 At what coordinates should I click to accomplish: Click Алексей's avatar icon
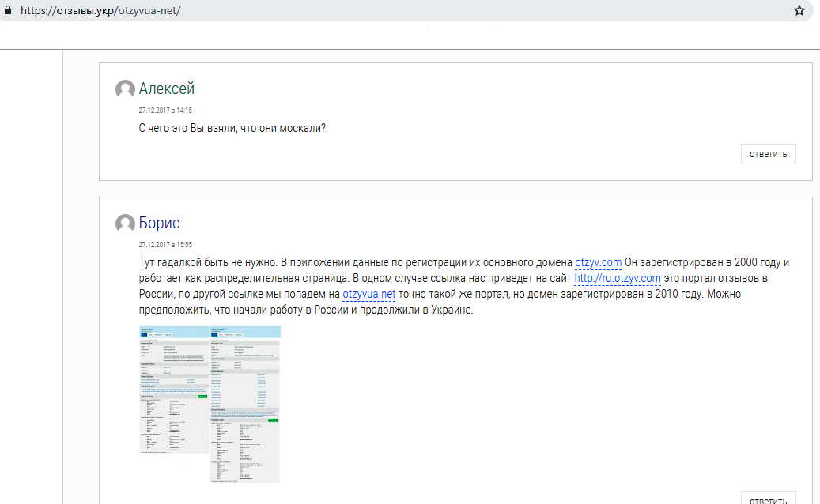pyautogui.click(x=125, y=89)
